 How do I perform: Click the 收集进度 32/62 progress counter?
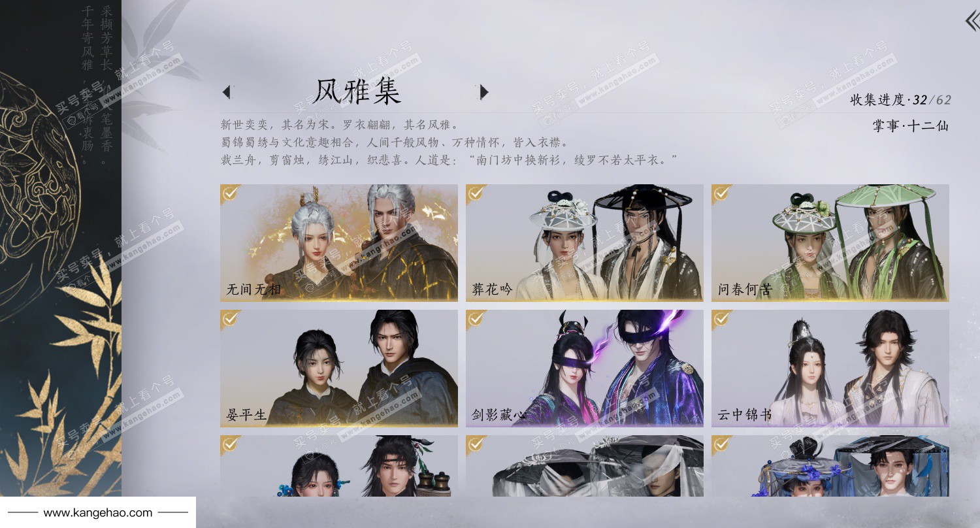pos(900,100)
